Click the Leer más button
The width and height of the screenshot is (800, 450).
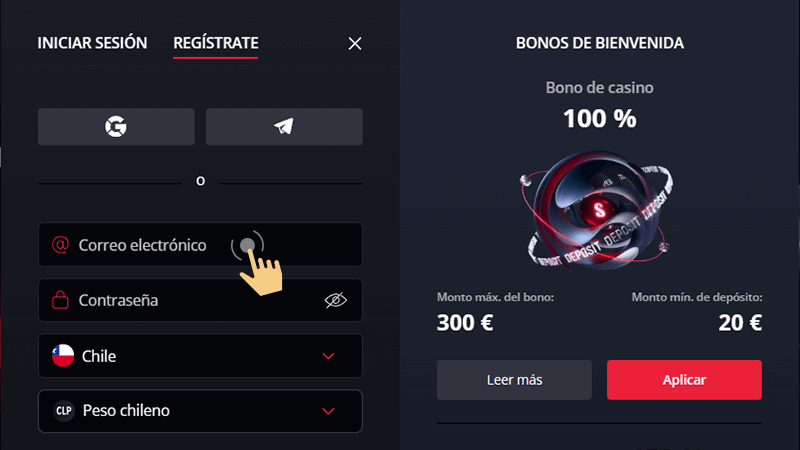coord(514,380)
